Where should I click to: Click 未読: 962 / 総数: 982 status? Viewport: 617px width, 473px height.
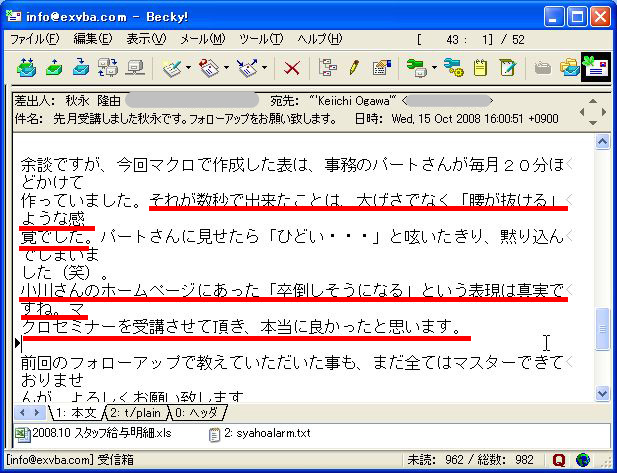(x=471, y=460)
